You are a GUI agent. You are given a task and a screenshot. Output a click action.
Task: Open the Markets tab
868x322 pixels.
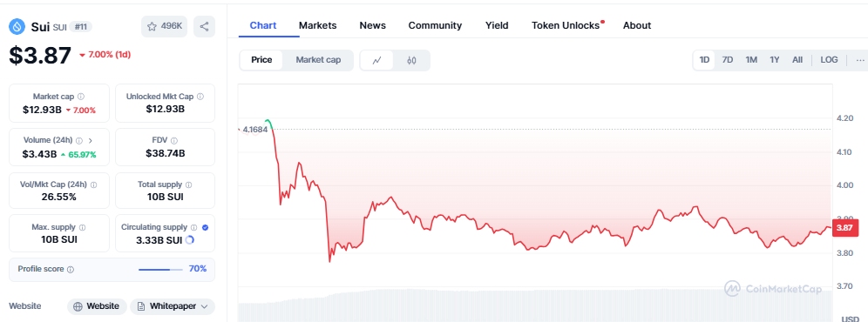[x=318, y=25]
